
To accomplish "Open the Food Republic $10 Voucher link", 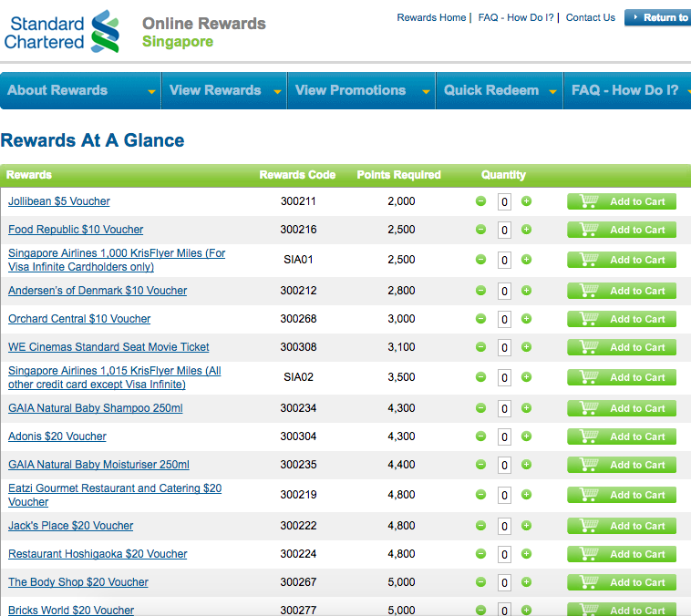I will [x=76, y=230].
